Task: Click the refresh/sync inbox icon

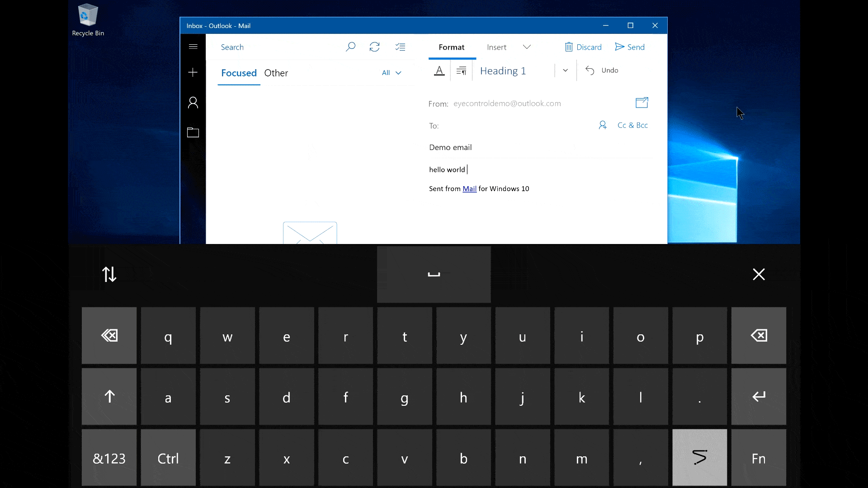Action: (374, 47)
